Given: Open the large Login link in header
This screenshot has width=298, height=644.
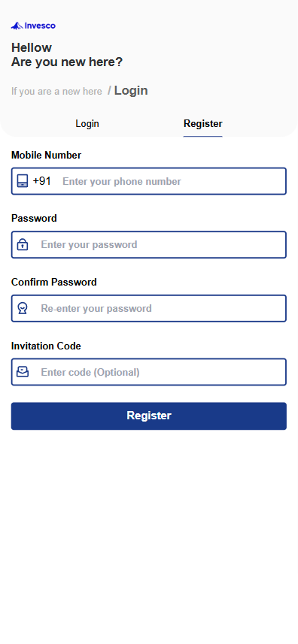Looking at the screenshot, I should [131, 91].
